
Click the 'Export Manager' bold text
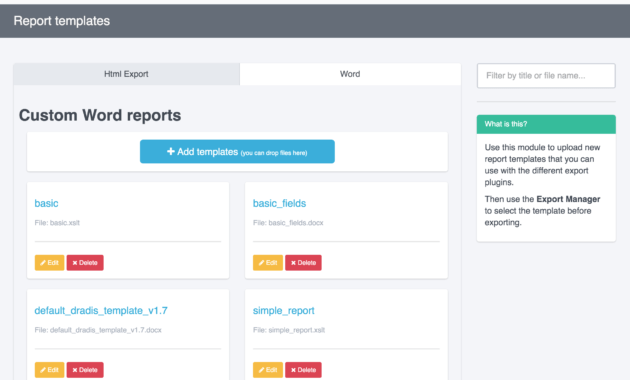[x=568, y=199]
